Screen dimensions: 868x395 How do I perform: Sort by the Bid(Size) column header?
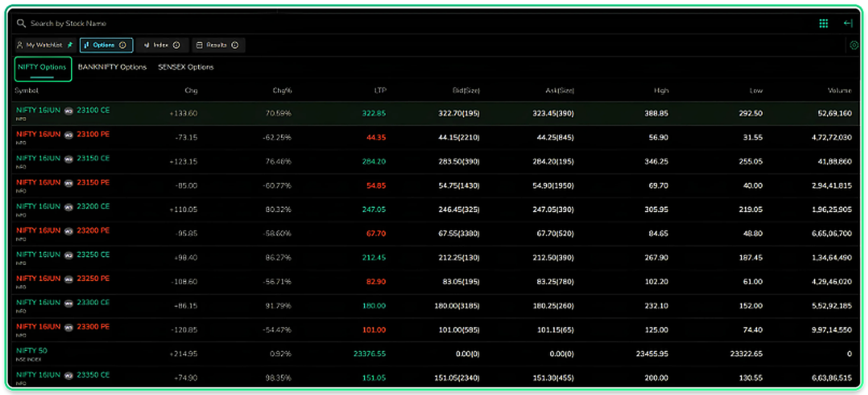[x=466, y=91]
